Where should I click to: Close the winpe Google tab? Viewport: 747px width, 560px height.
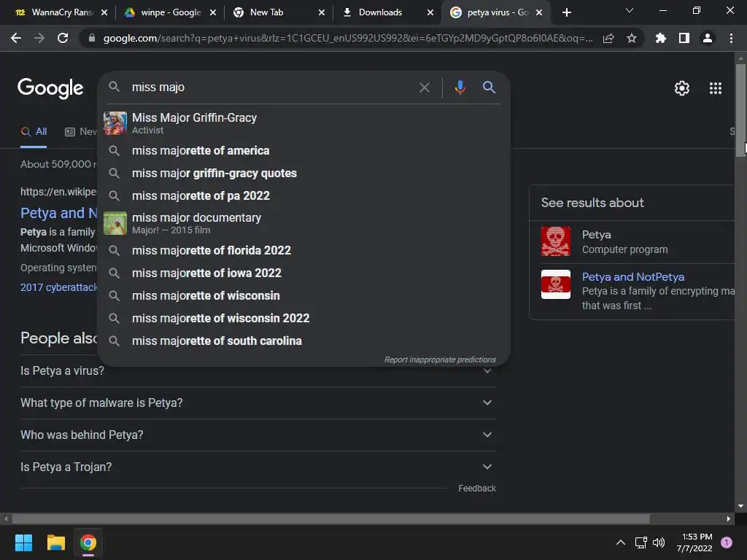[x=213, y=12]
